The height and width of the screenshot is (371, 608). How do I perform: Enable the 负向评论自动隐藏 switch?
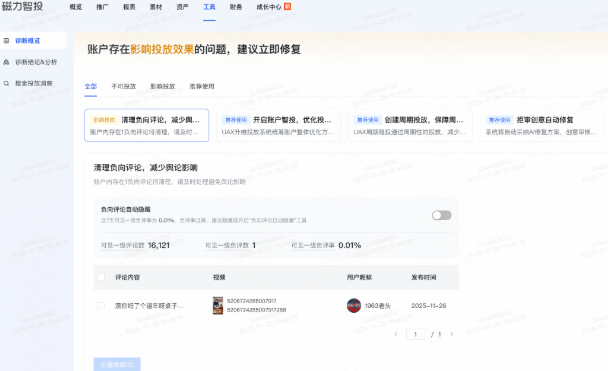pos(442,215)
